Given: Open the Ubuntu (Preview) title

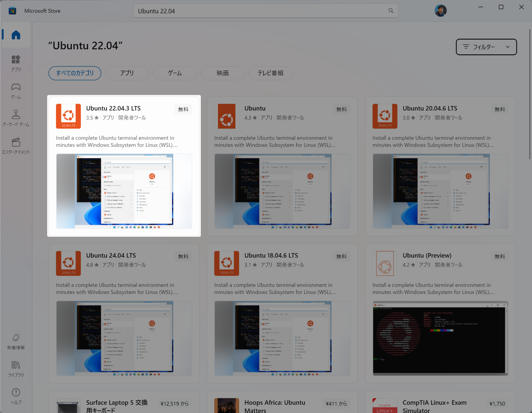Looking at the screenshot, I should (427, 256).
